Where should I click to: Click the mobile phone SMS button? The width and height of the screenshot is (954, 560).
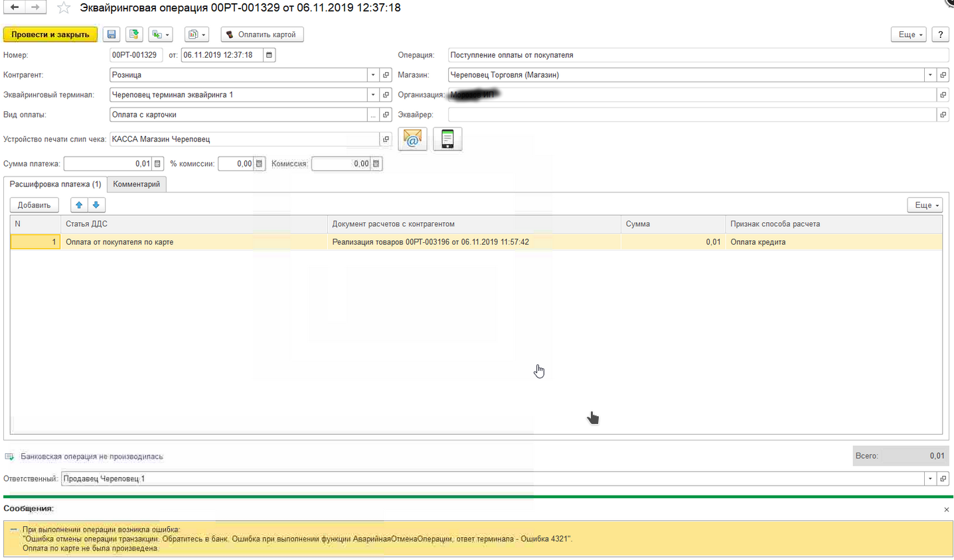click(447, 139)
